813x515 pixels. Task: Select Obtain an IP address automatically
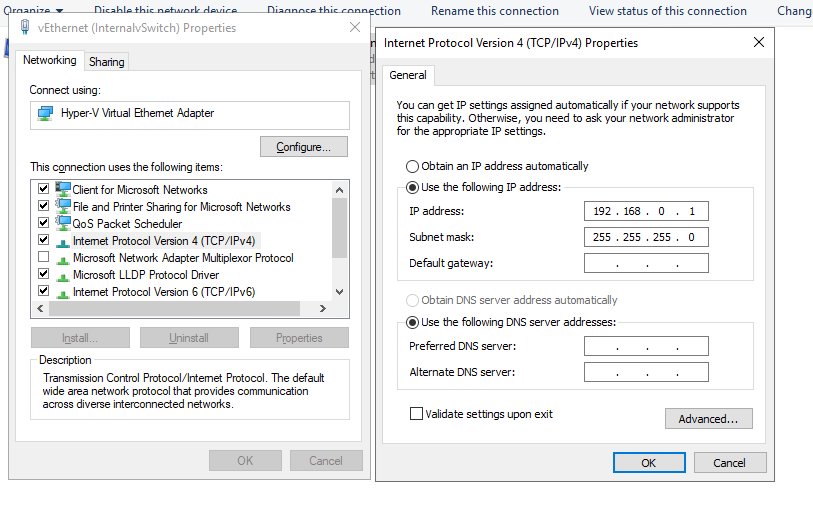click(x=412, y=166)
